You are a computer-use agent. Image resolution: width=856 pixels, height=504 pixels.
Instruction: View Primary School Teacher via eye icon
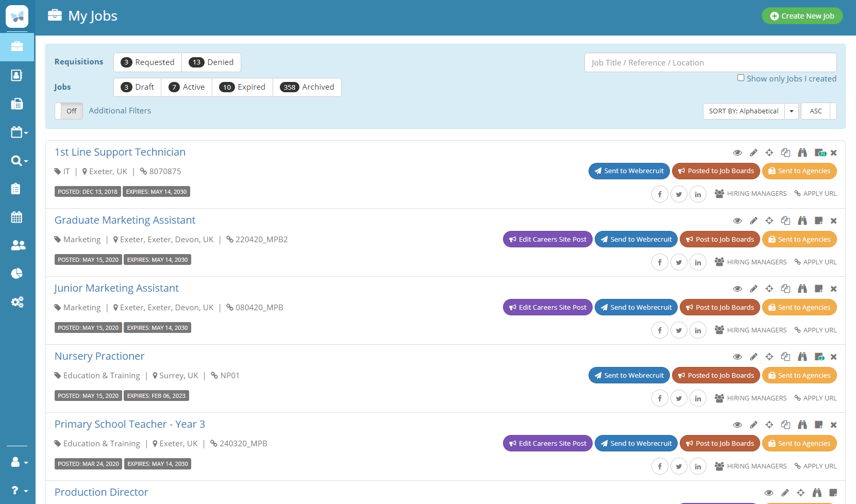737,425
